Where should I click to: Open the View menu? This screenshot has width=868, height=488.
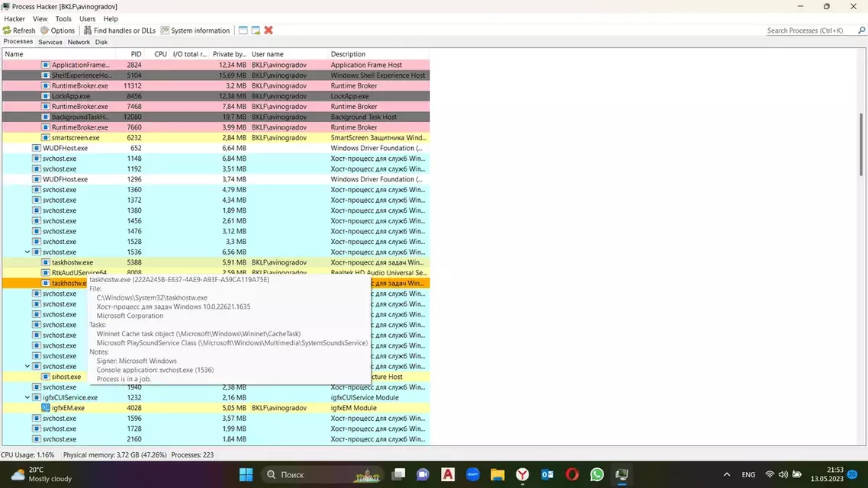(x=40, y=19)
